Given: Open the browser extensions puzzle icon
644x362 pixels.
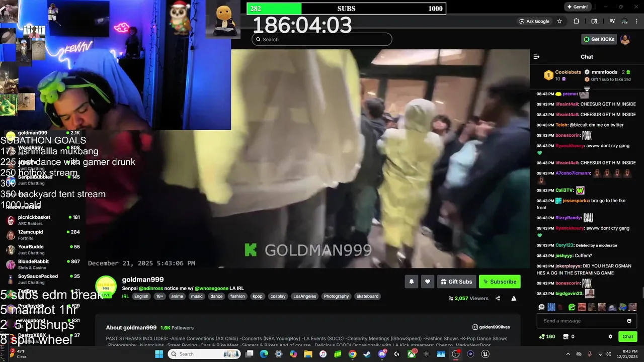Looking at the screenshot, I should [x=577, y=21].
